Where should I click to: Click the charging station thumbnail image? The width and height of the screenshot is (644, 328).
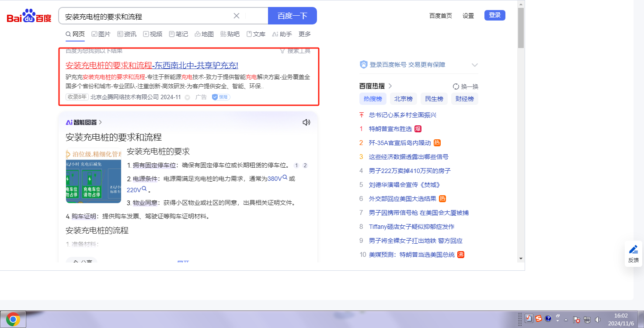(x=94, y=176)
